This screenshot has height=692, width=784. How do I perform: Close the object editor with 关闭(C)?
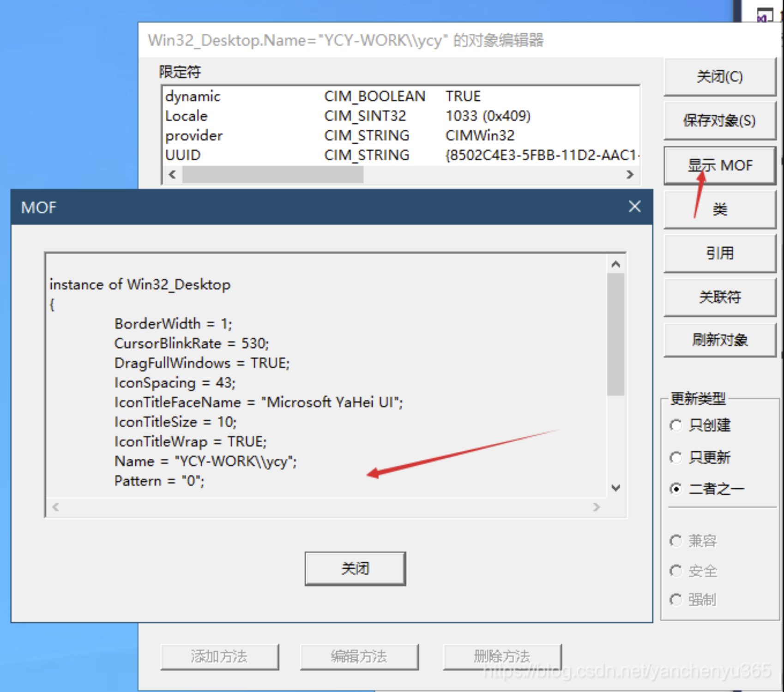719,77
